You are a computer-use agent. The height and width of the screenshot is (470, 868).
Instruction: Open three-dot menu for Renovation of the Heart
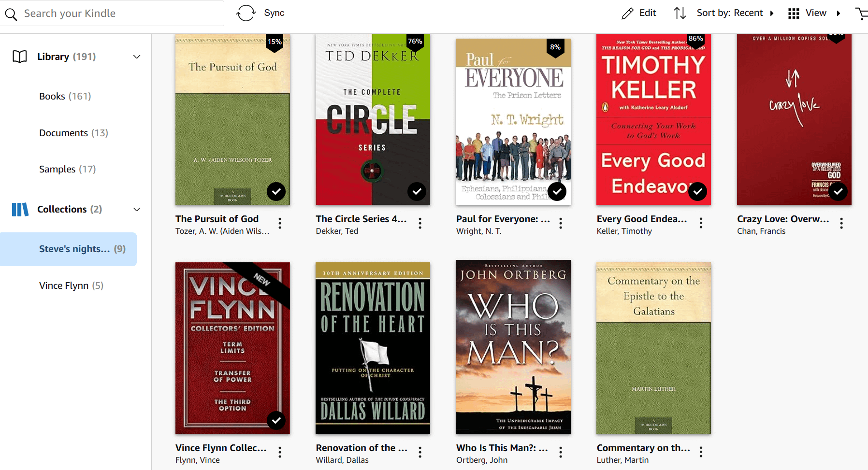coord(420,452)
